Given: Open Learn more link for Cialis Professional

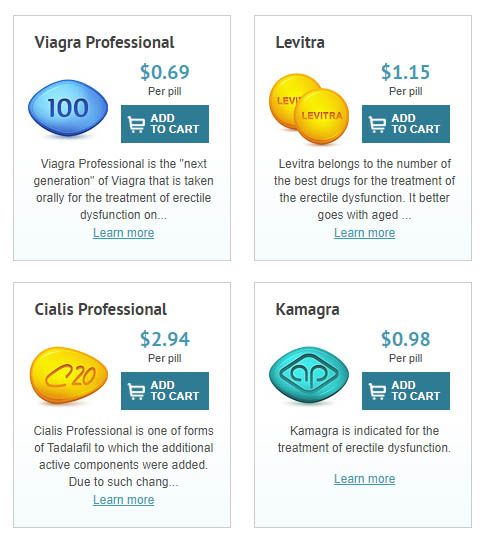Looking at the screenshot, I should (124, 500).
